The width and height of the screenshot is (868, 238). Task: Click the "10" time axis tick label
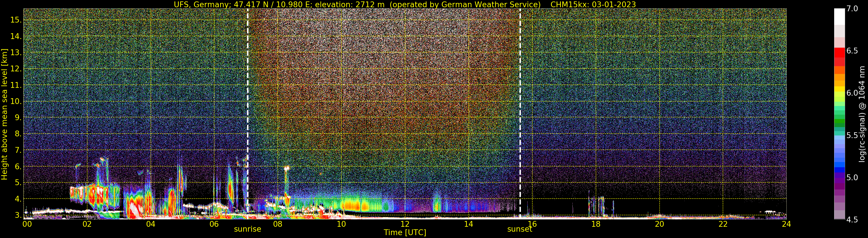pyautogui.click(x=341, y=224)
